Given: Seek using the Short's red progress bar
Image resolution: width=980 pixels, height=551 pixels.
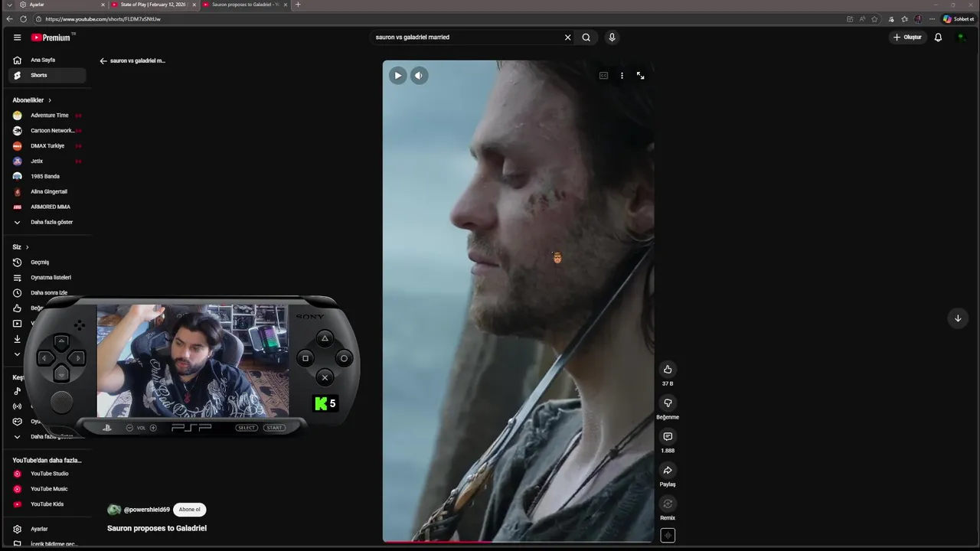Looking at the screenshot, I should pos(518,542).
